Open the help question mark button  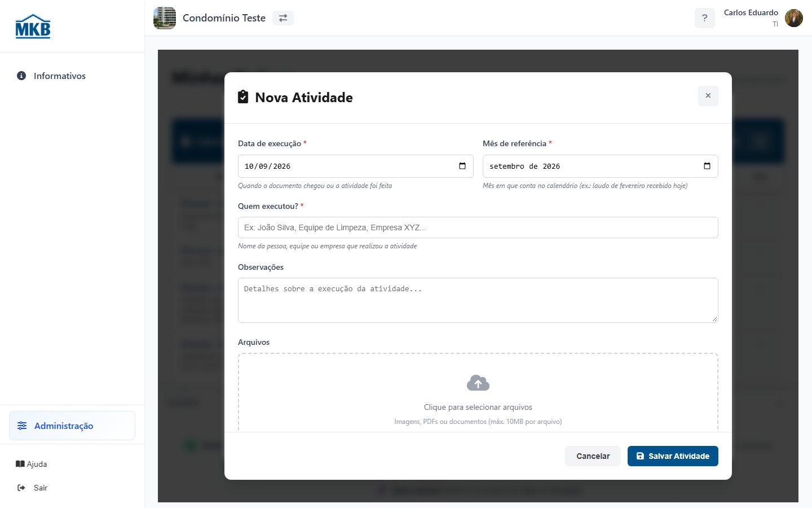click(704, 18)
